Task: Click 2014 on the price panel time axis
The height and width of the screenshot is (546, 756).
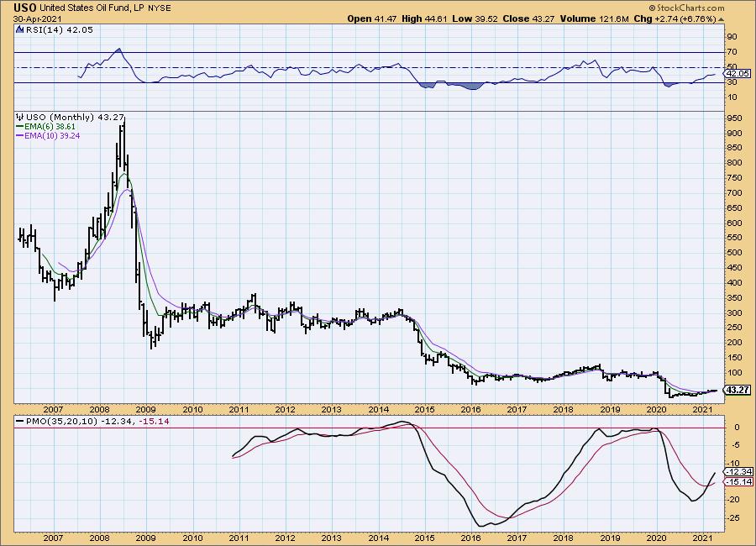Action: pyautogui.click(x=378, y=410)
